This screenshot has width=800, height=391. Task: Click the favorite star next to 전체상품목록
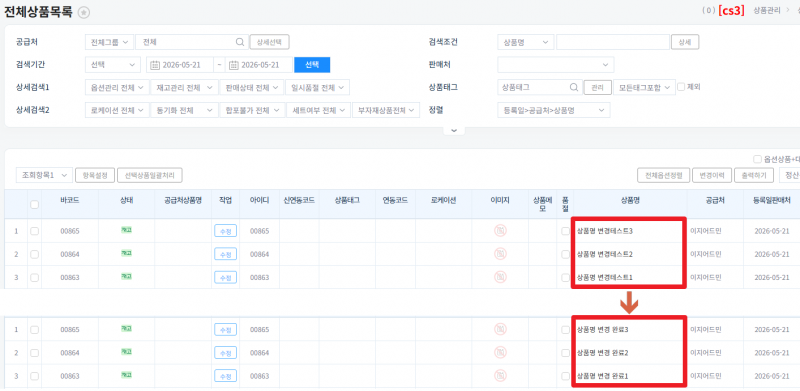pyautogui.click(x=84, y=13)
